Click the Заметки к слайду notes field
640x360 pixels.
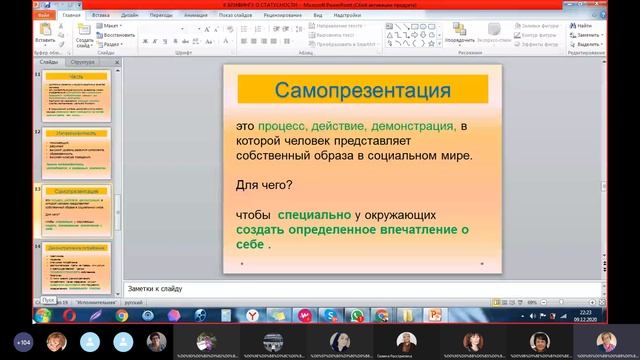362,289
